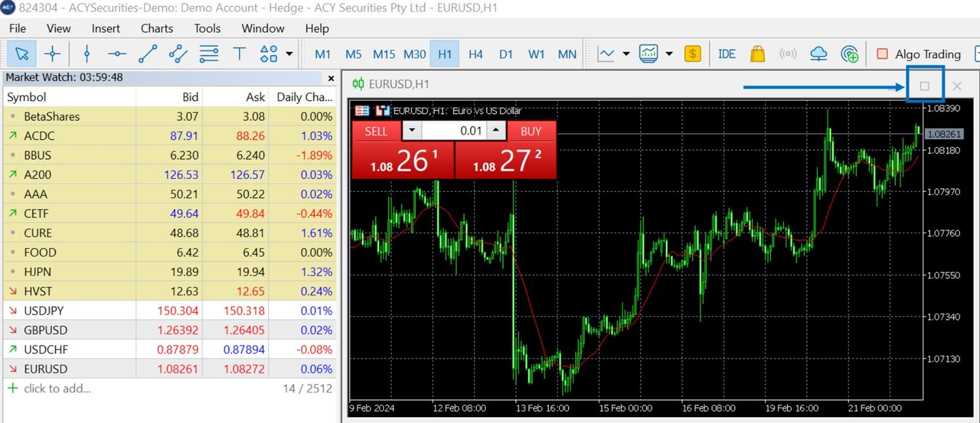Screen dimensions: 980x423
Task: Expand the shapes objects dropdown arrow
Action: pyautogui.click(x=289, y=54)
